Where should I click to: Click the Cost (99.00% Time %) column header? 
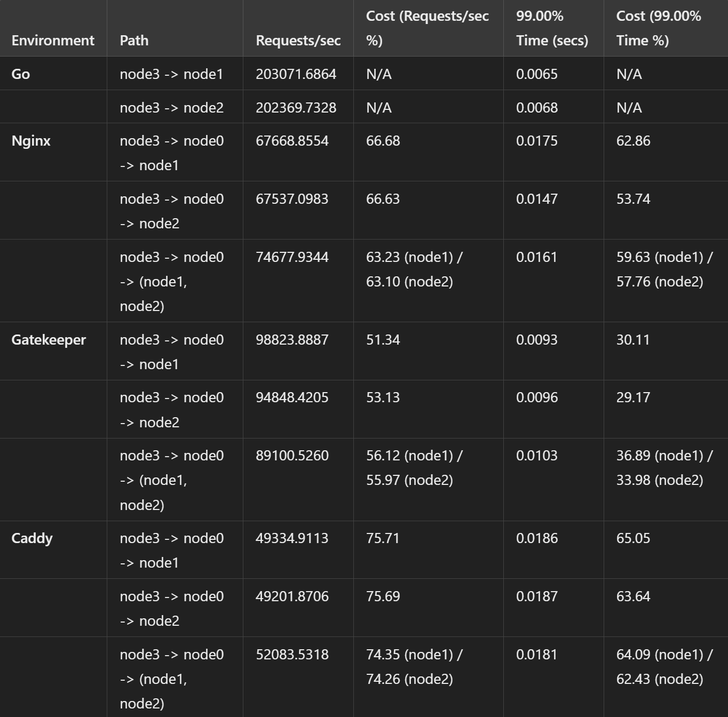[659, 28]
